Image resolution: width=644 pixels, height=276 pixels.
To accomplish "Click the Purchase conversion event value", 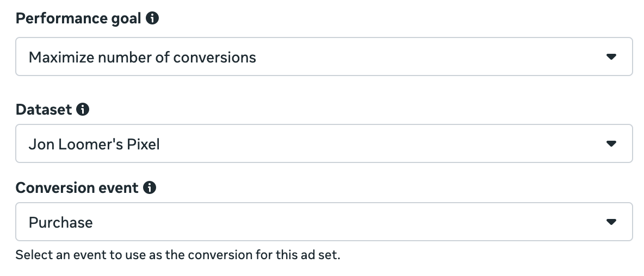I will coord(61,222).
